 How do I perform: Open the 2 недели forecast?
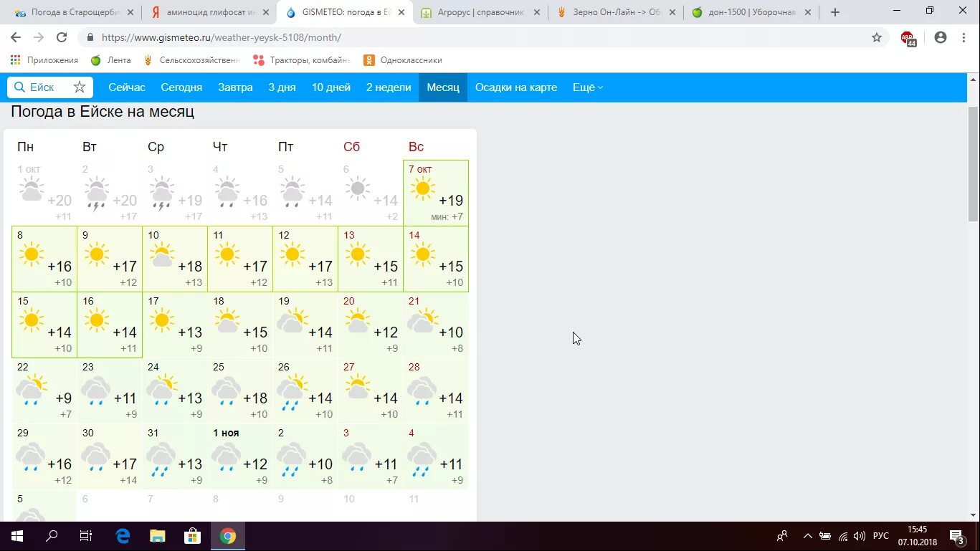click(x=389, y=87)
